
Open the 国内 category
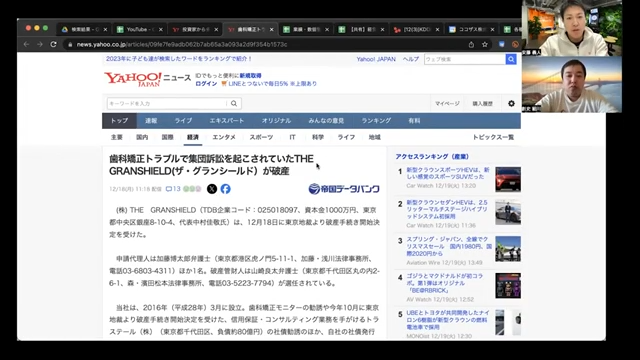[x=142, y=137]
